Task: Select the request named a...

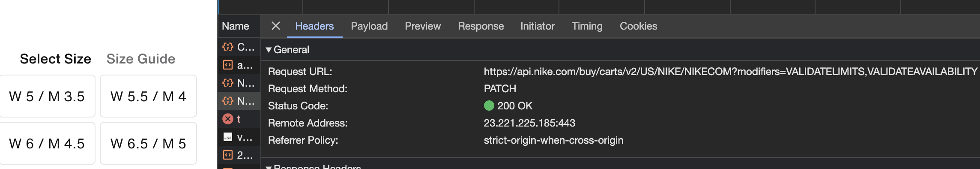Action: 239,65
